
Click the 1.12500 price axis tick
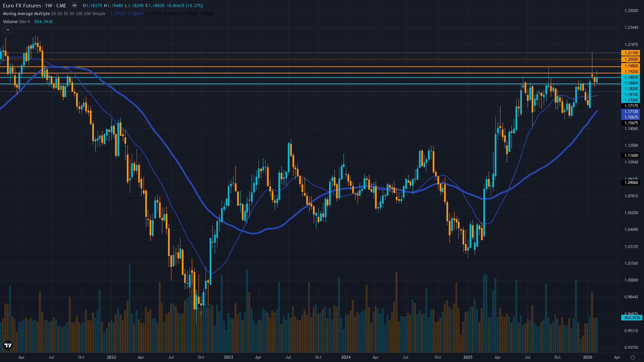tap(631, 145)
